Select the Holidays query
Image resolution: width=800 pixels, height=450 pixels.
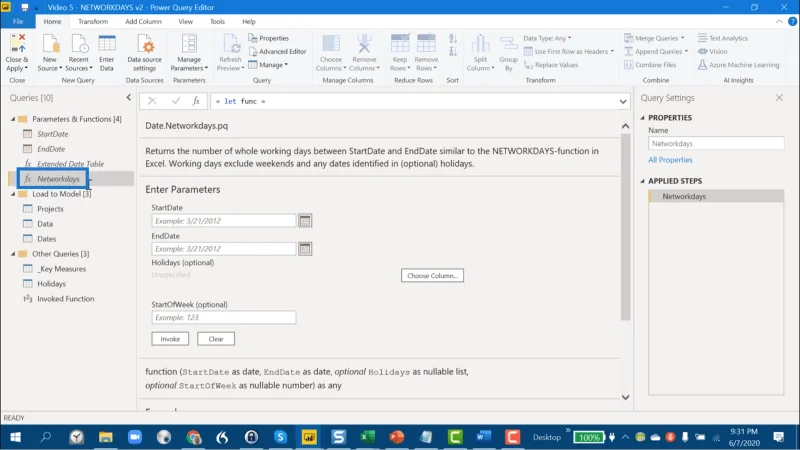(x=52, y=284)
